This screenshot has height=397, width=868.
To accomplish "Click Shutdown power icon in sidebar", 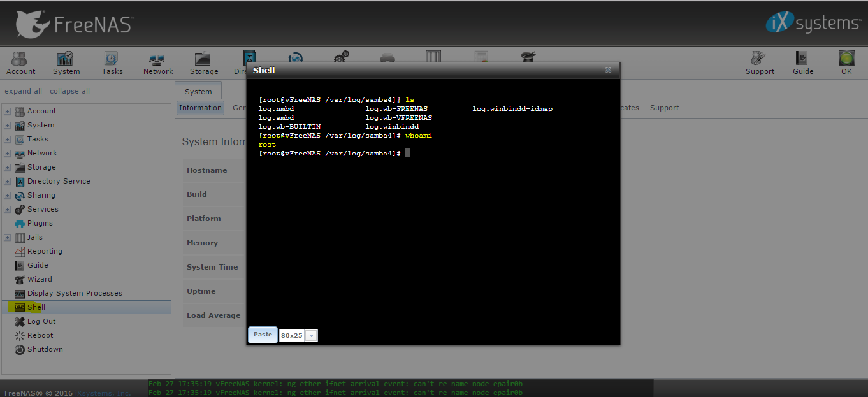I will click(x=20, y=349).
